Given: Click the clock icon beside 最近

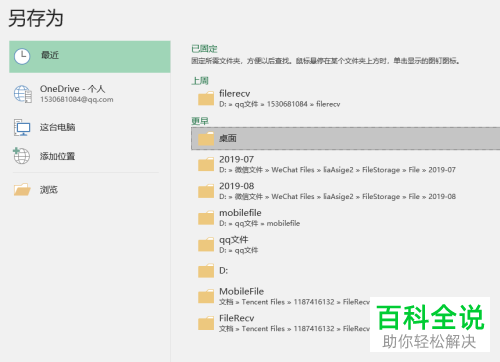Looking at the screenshot, I should pos(22,56).
